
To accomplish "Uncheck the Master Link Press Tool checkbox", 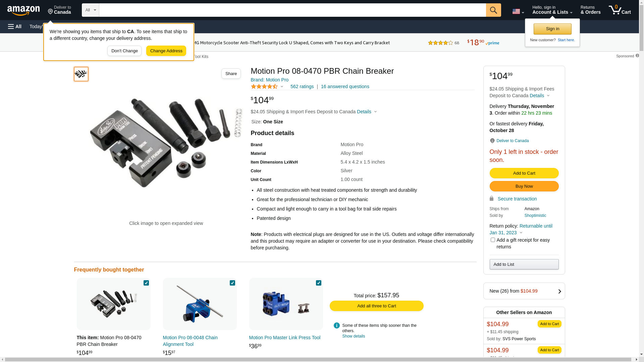I will (x=319, y=283).
